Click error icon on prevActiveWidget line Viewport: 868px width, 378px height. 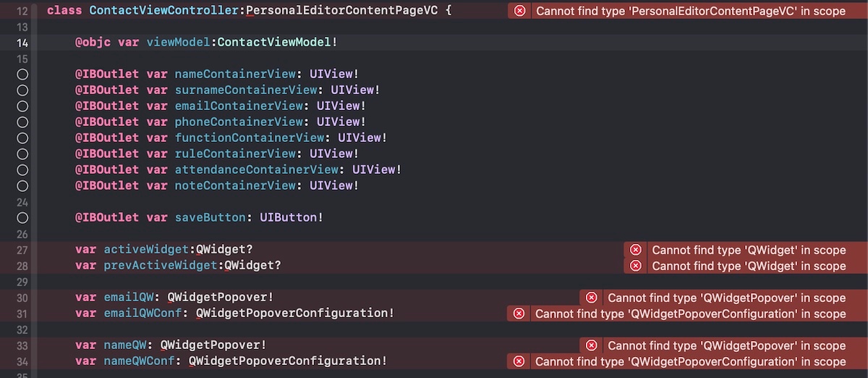click(636, 266)
